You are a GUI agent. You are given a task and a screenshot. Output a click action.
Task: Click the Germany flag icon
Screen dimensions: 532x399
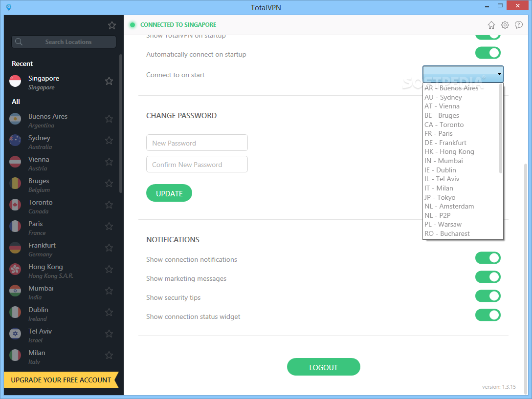coord(15,248)
